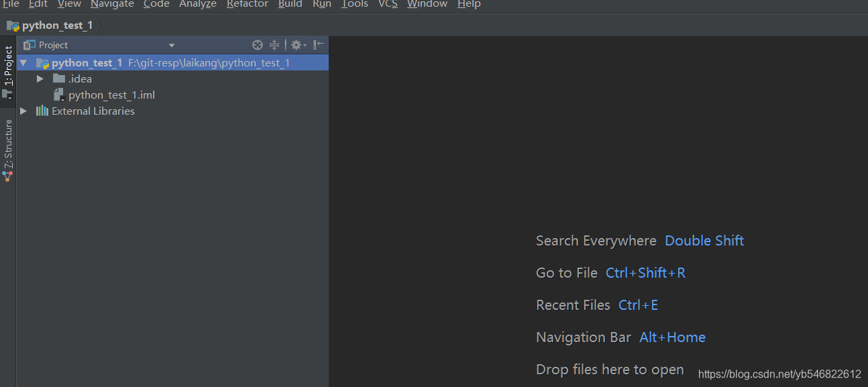Click the scroll from source target icon
This screenshot has height=387, width=868.
click(258, 45)
